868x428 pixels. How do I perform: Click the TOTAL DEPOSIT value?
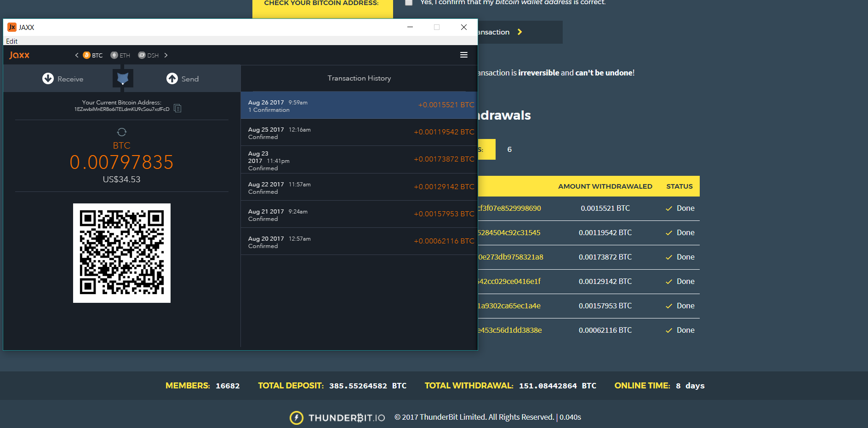click(368, 386)
